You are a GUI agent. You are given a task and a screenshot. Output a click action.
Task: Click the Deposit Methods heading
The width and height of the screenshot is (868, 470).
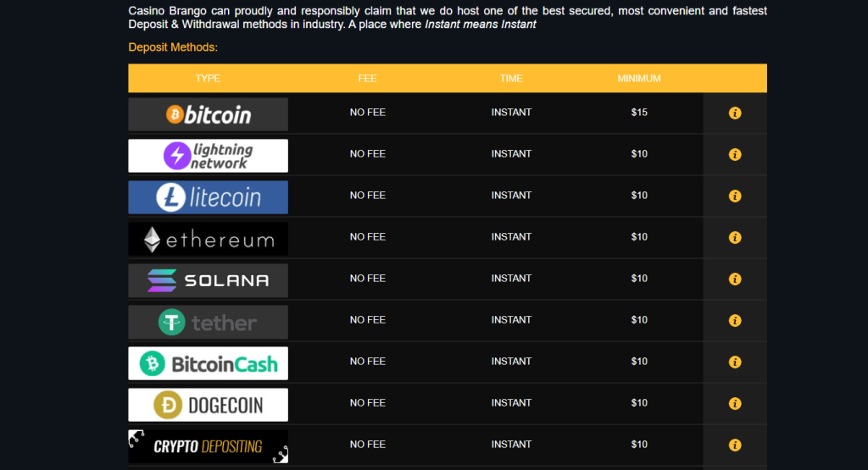click(173, 47)
